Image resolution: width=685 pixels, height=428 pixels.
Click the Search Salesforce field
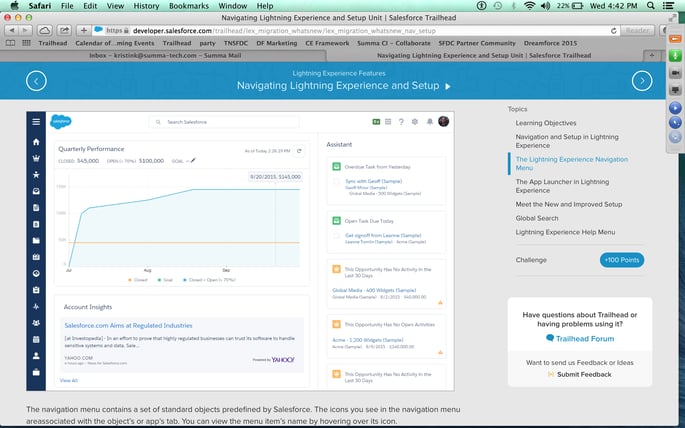point(224,122)
